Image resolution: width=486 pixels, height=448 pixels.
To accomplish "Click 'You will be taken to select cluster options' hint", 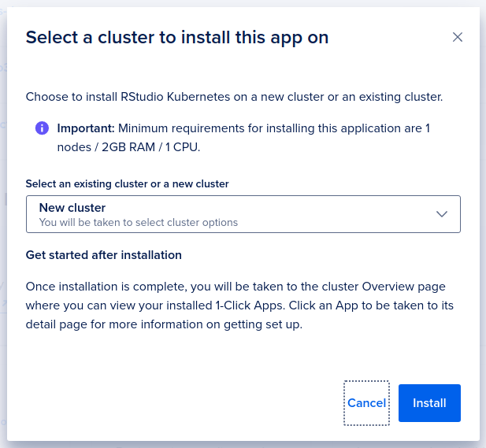I will [x=138, y=223].
